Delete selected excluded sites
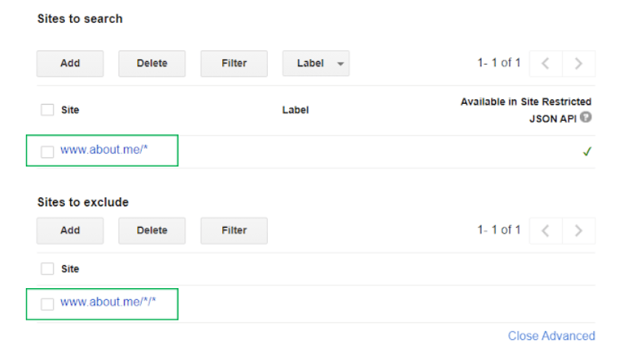Viewport: 644px width, 364px height. pyautogui.click(x=152, y=231)
